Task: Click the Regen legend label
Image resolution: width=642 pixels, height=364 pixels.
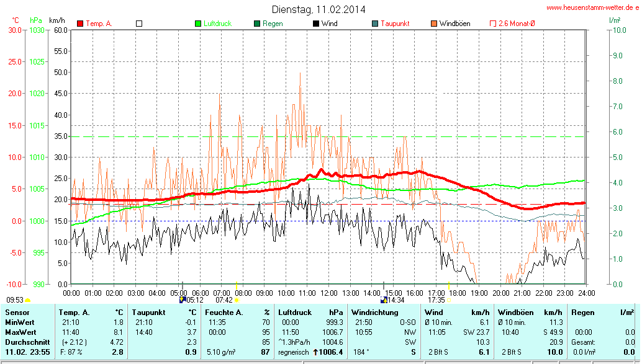Action: click(x=273, y=24)
